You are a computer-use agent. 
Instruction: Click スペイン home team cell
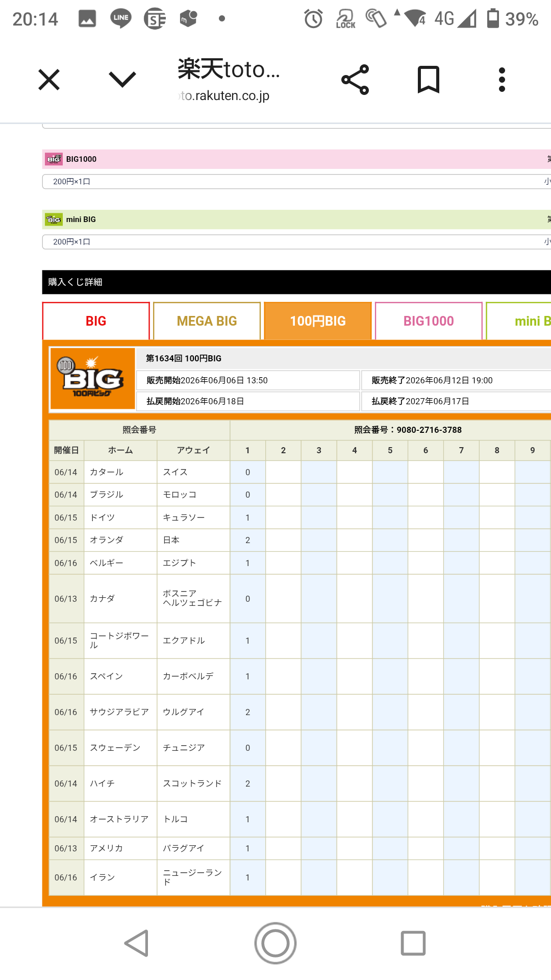(120, 676)
